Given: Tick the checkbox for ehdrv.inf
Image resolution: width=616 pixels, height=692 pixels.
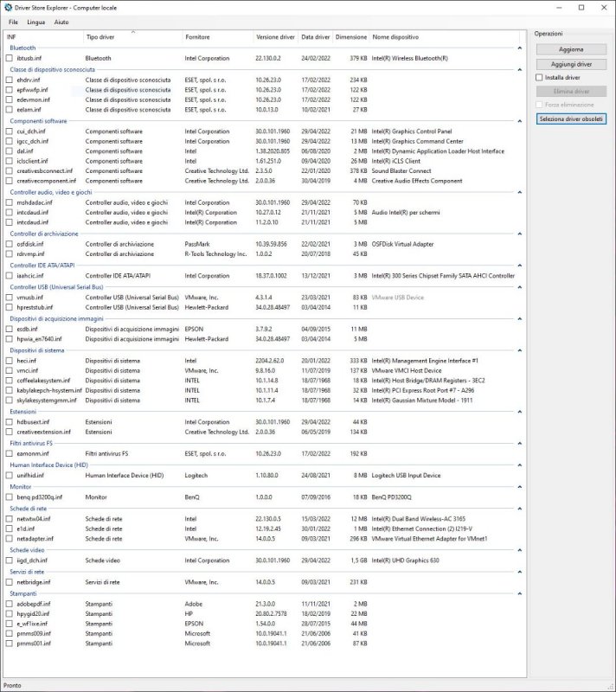Looking at the screenshot, I should tap(10, 80).
